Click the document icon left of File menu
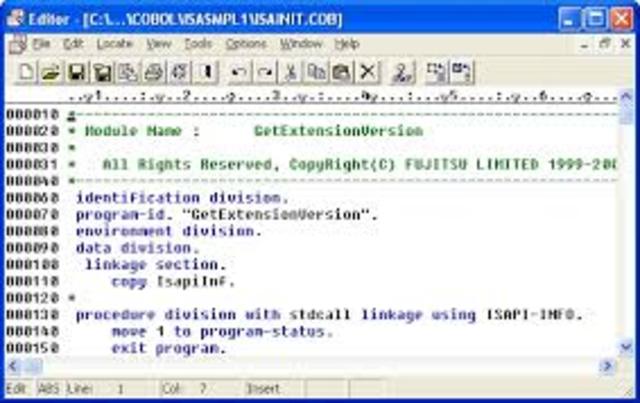The width and height of the screenshot is (640, 403). pyautogui.click(x=18, y=44)
